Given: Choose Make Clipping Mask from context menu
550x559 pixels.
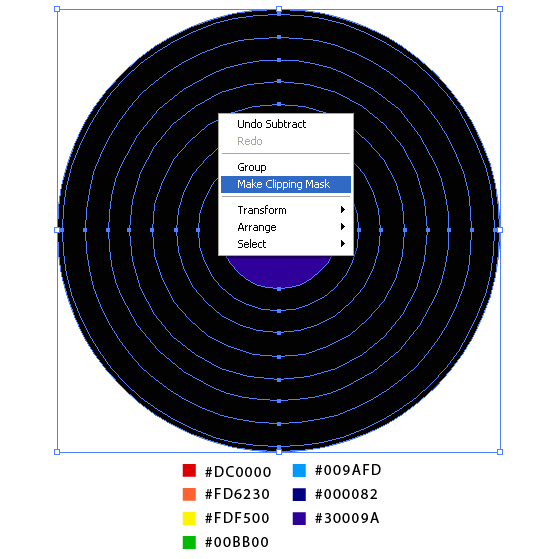Looking at the screenshot, I should tap(286, 184).
